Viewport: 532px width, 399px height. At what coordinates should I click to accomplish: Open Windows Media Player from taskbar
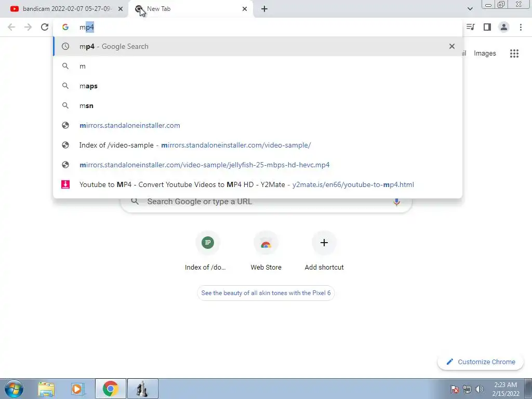click(x=77, y=389)
